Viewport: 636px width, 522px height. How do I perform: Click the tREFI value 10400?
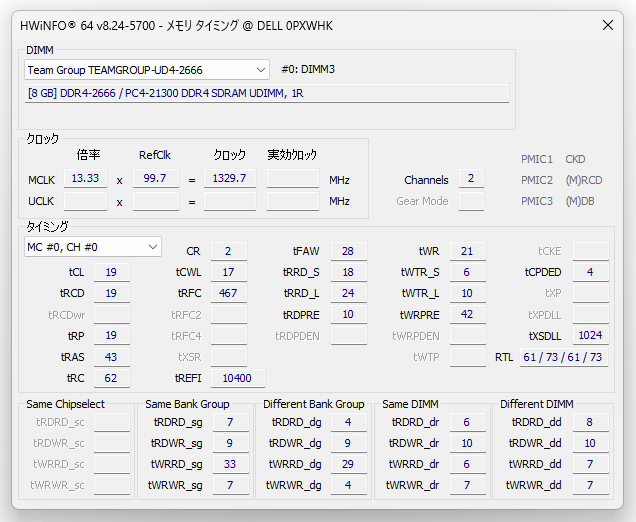pos(238,378)
